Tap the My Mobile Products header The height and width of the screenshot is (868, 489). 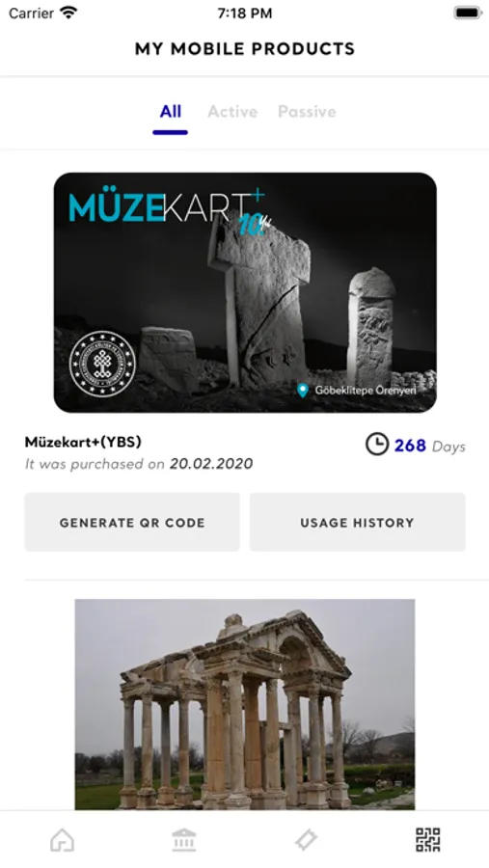[245, 49]
